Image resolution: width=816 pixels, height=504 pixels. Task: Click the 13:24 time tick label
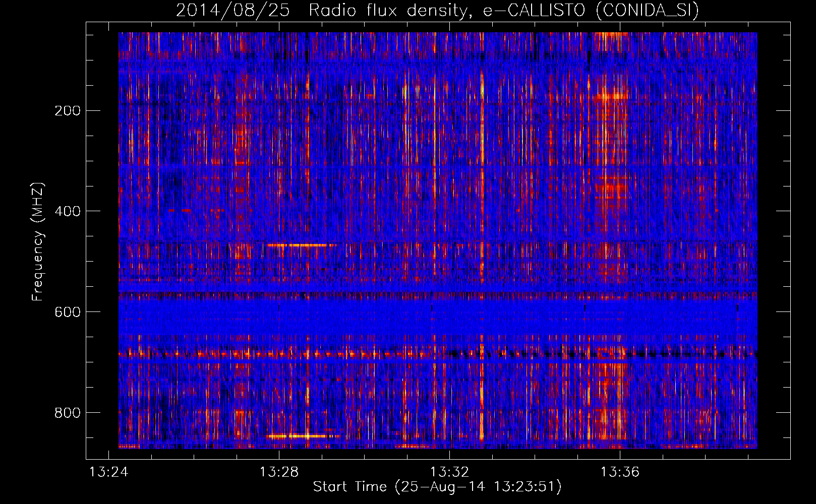108,472
